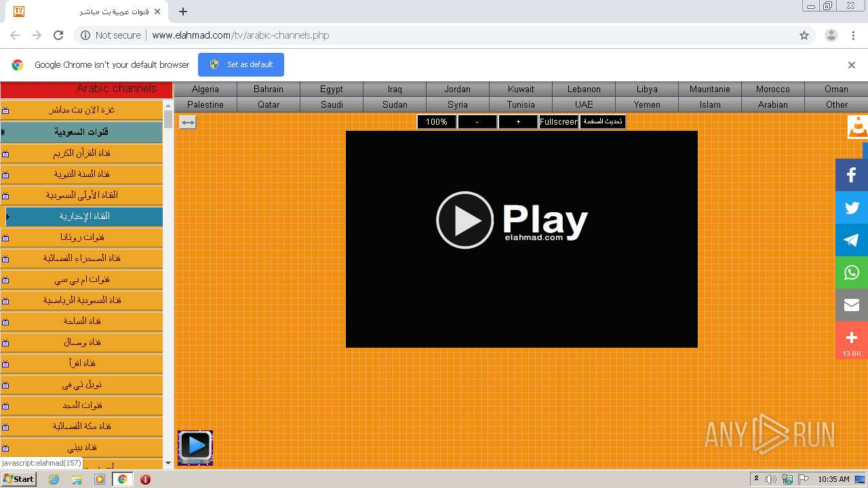Screen dimensions: 868x488
Task: Click the address bar URL
Action: tap(241, 35)
